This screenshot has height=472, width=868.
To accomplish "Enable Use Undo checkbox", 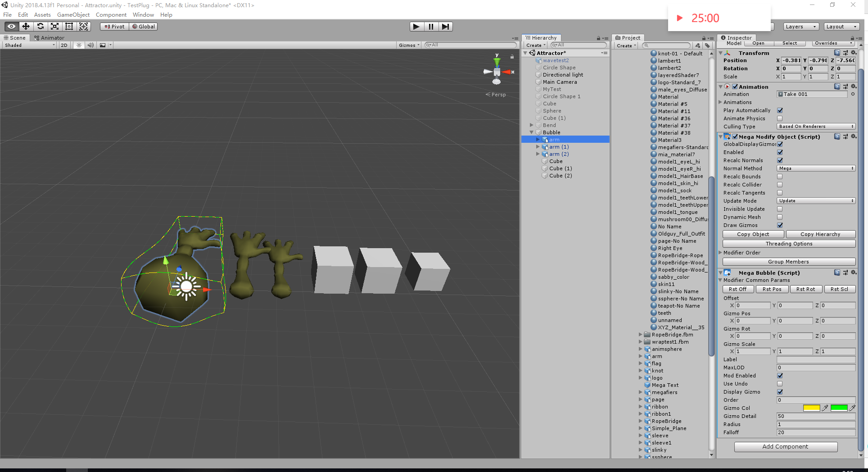I will (780, 384).
